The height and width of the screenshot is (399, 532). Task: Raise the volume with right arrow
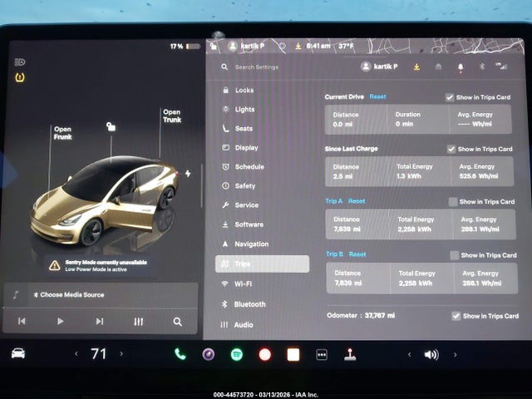point(455,355)
